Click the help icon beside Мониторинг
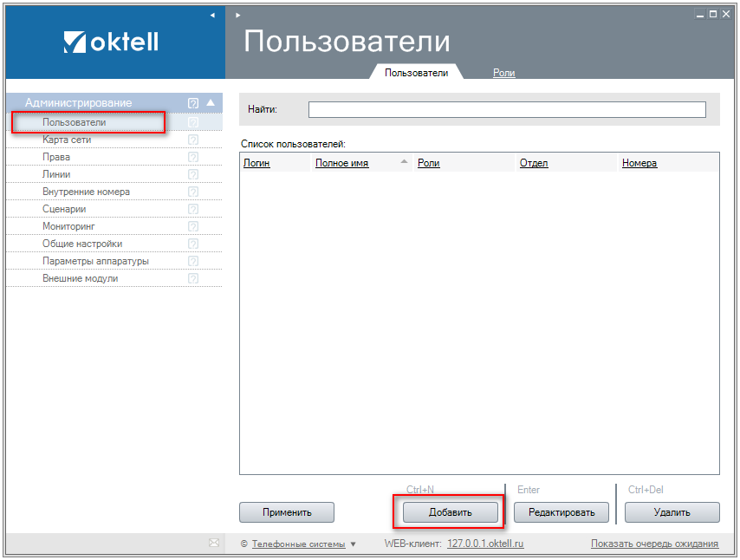Viewport: 740px width, 560px height. coord(193,226)
